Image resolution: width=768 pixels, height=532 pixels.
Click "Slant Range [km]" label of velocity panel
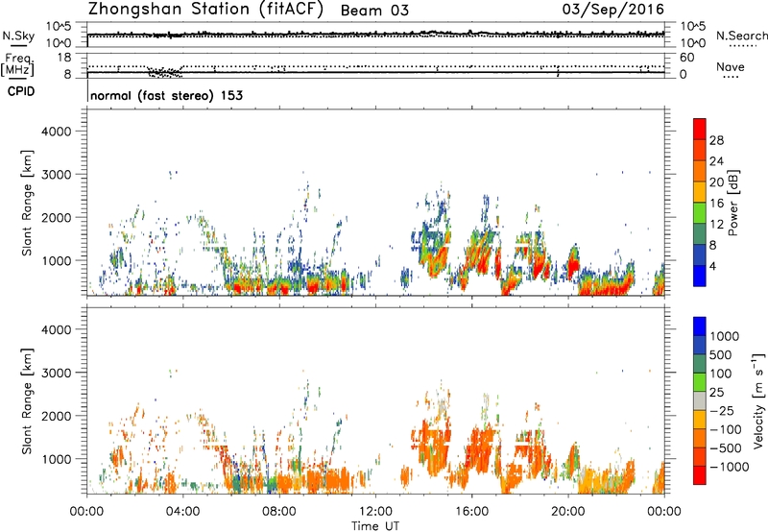pos(27,400)
